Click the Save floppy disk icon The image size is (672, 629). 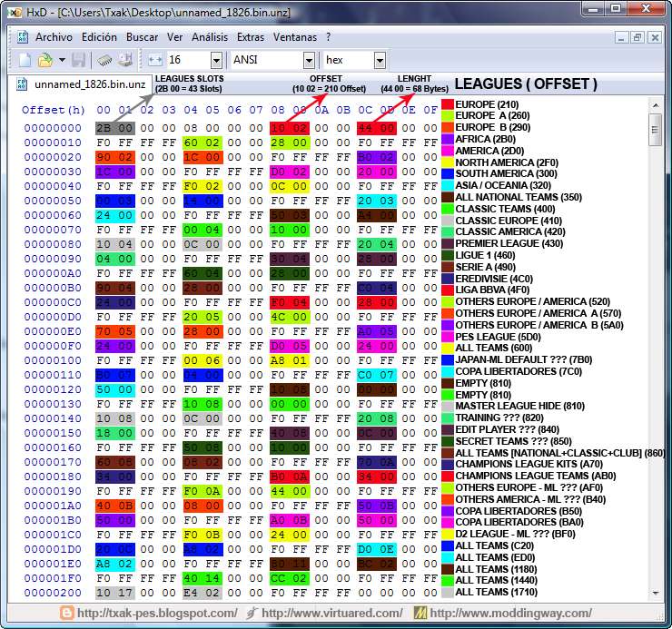click(79, 60)
